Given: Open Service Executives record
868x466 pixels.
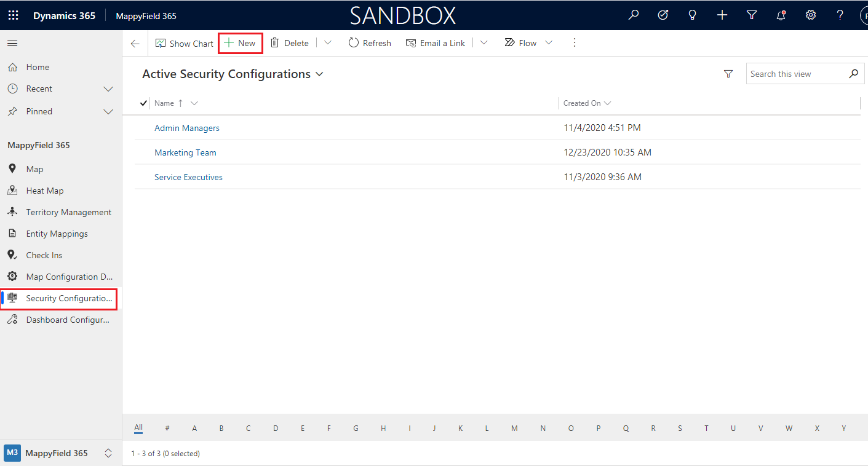Looking at the screenshot, I should pos(188,177).
